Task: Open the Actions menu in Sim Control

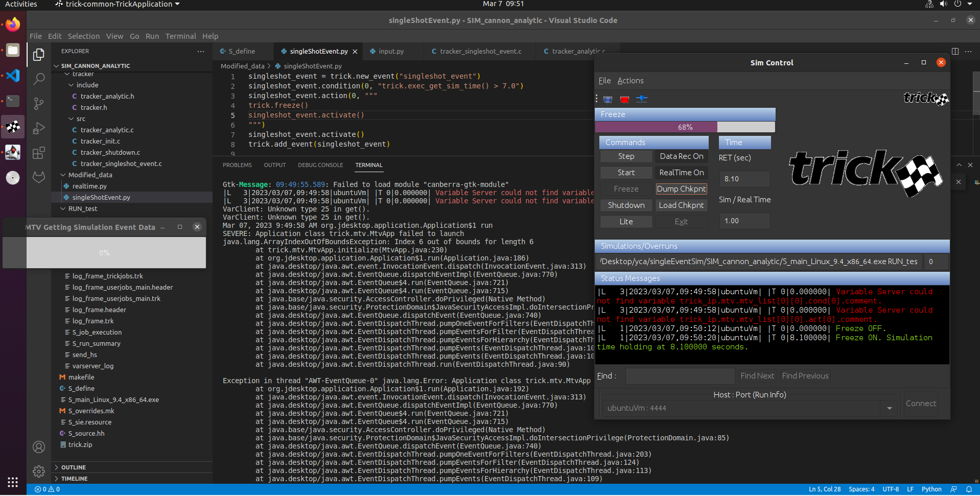Action: (630, 80)
